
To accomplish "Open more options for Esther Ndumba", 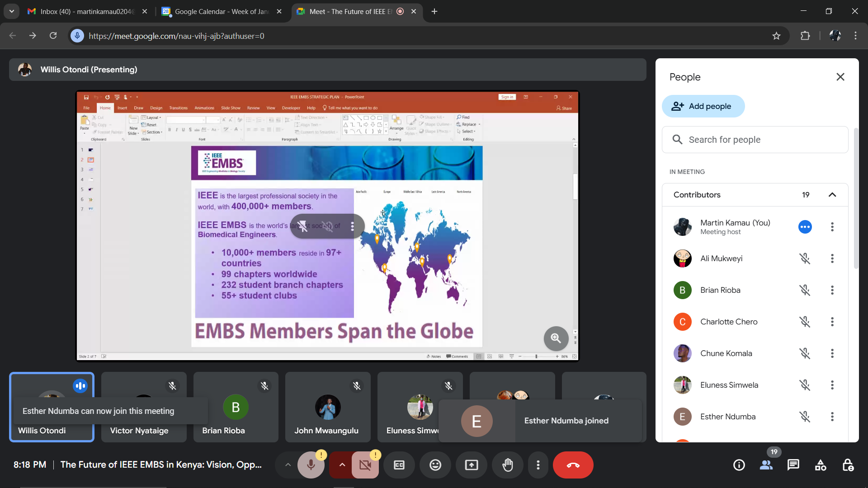I will [x=832, y=417].
